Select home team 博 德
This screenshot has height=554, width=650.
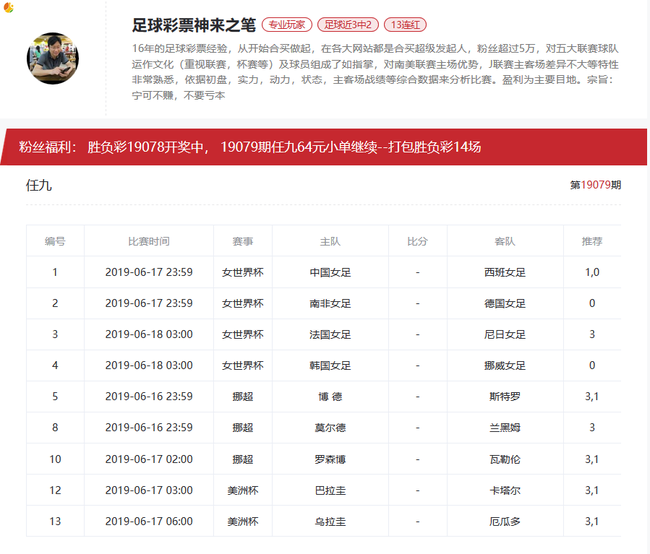tap(330, 397)
